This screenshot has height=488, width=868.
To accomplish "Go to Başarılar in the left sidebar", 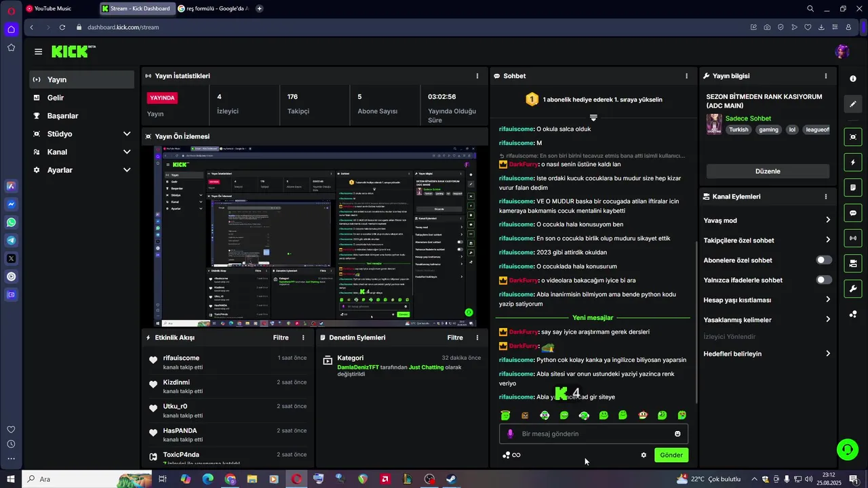I will 82,116.
